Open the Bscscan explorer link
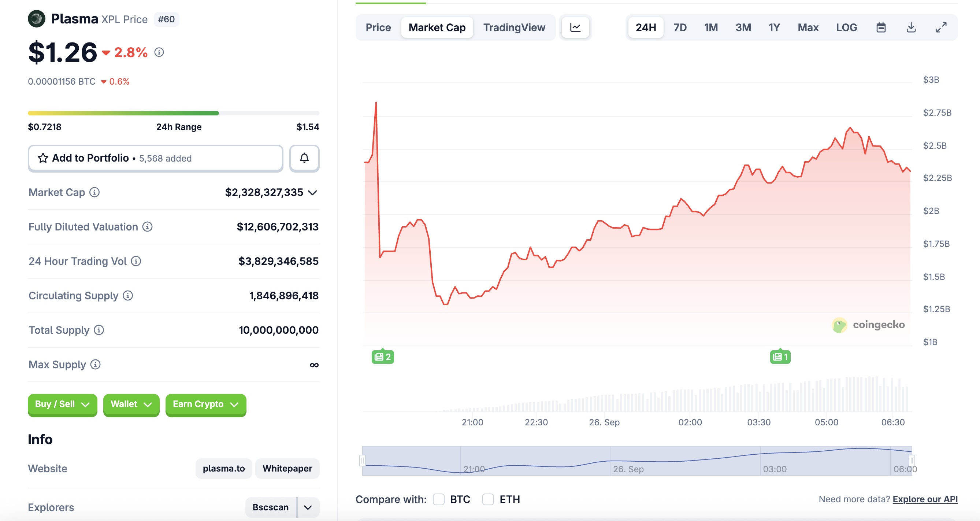Screen dimensions: 980x521 click(271, 507)
